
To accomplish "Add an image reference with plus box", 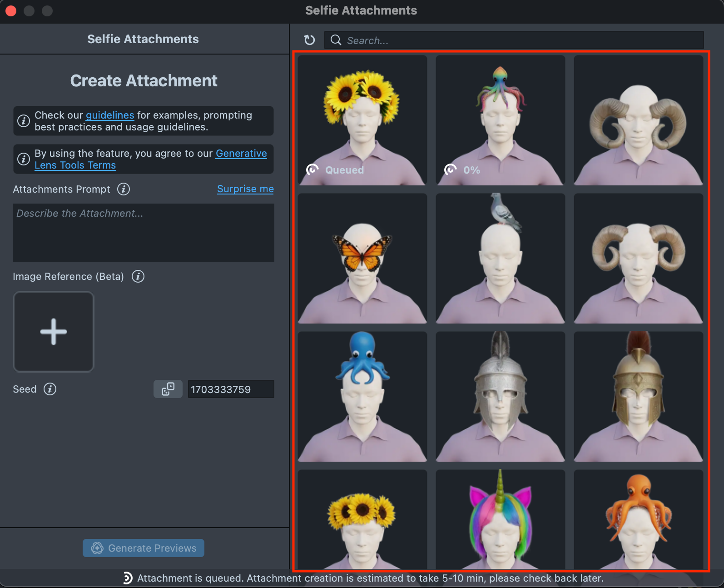I will tap(54, 332).
